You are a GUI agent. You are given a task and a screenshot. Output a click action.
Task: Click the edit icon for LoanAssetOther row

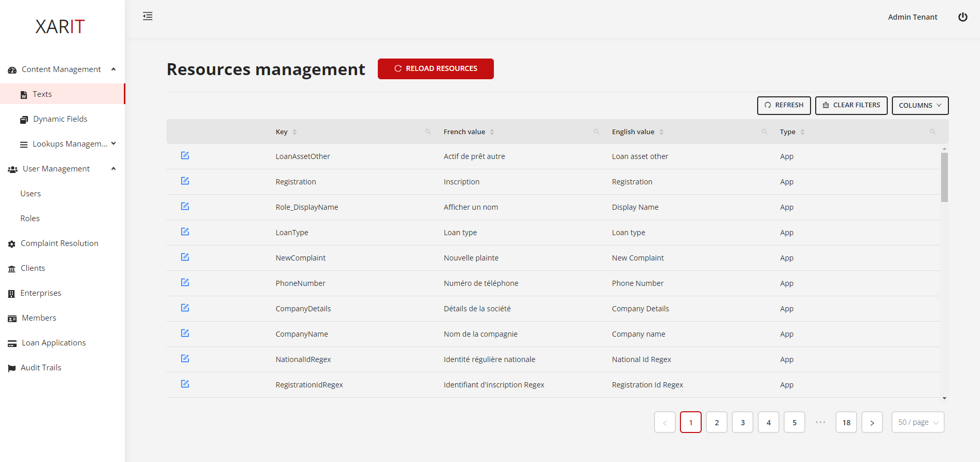185,155
